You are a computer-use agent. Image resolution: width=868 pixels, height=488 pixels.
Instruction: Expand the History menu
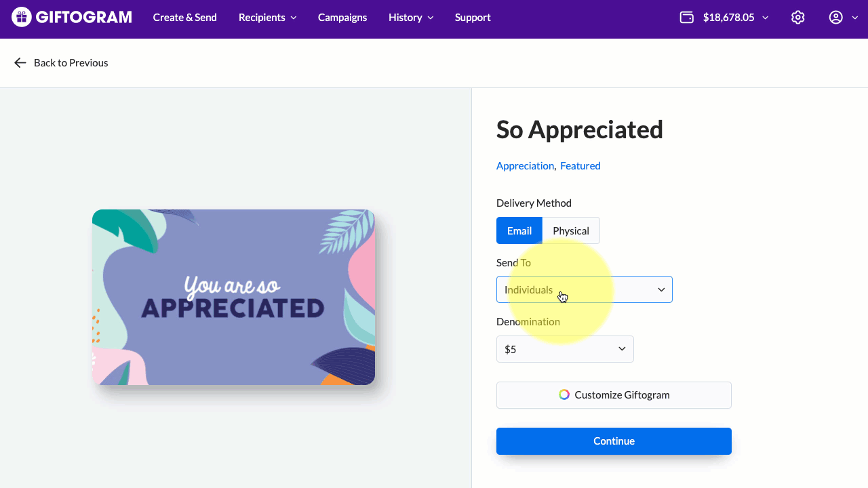[x=410, y=18]
